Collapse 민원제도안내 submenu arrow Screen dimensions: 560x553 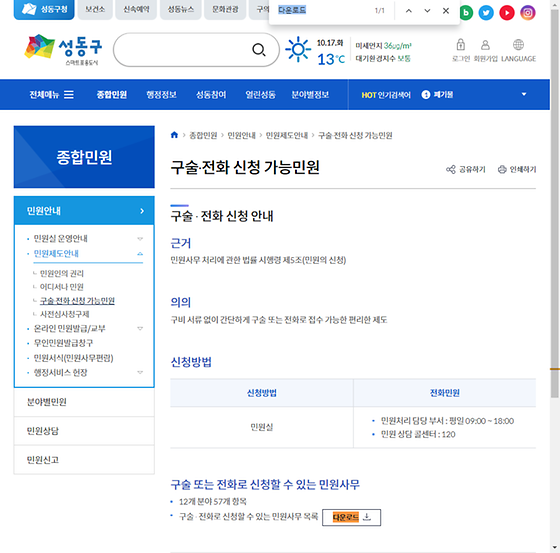(x=140, y=254)
